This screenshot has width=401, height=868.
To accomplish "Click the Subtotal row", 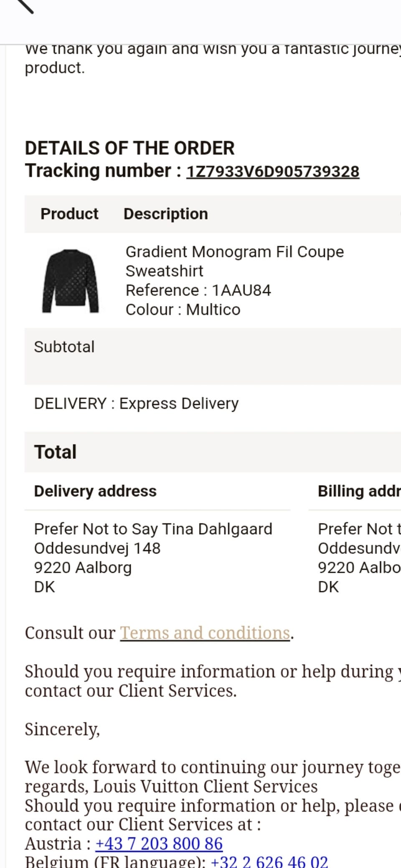I will click(x=64, y=347).
